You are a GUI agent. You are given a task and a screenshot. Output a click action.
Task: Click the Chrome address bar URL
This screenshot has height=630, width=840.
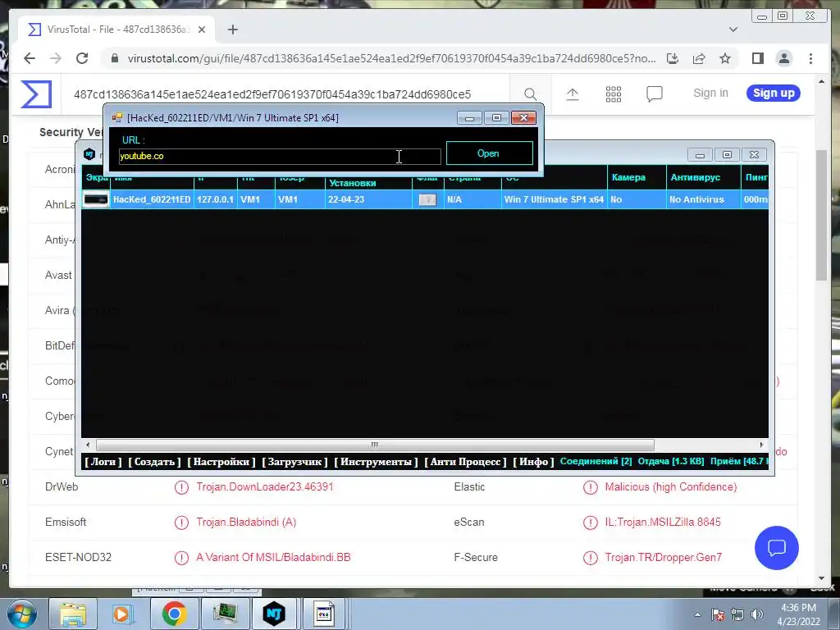pyautogui.click(x=391, y=58)
